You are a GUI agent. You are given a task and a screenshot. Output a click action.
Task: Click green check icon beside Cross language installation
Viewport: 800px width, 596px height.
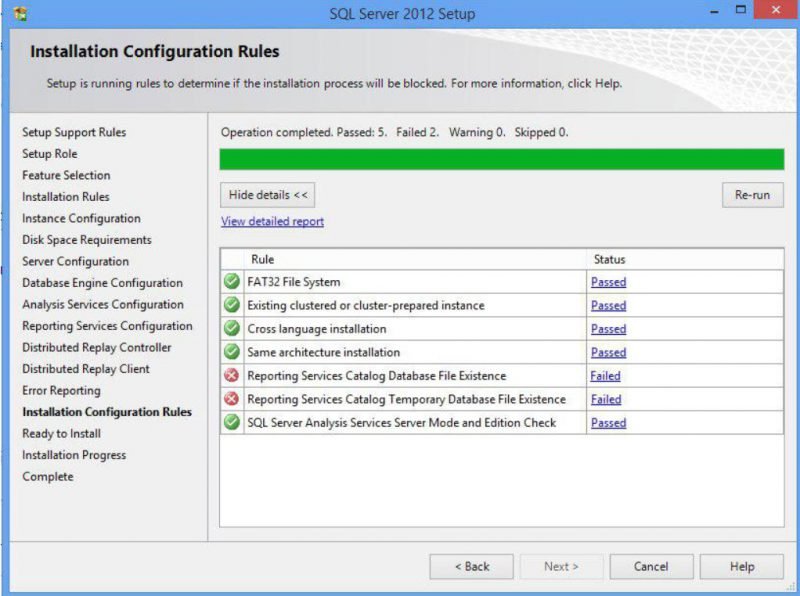[x=232, y=328]
